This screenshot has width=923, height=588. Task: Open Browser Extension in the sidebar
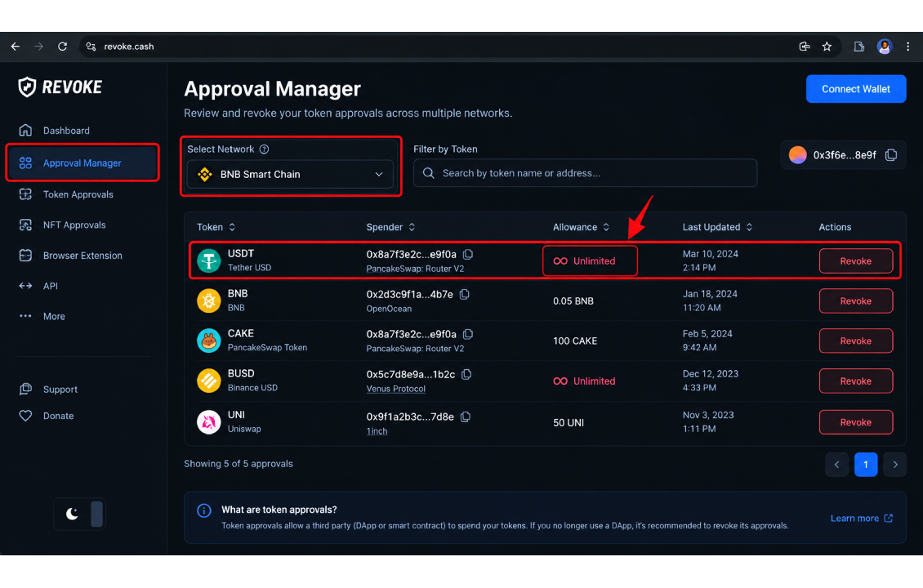82,256
